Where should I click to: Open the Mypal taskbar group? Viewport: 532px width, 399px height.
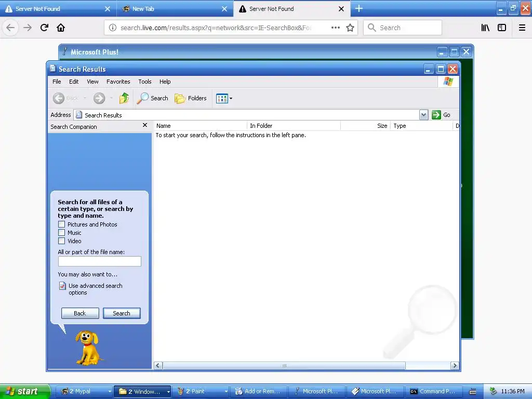click(x=84, y=391)
